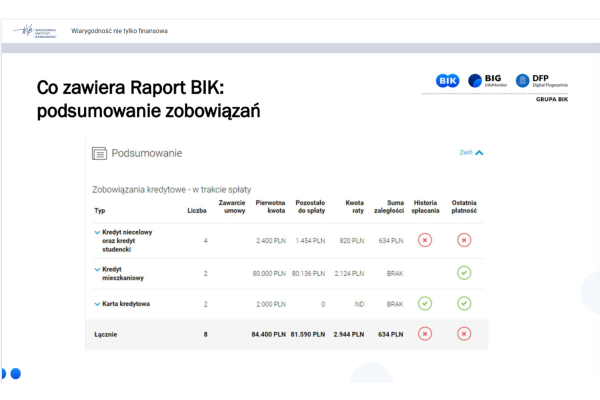Click the Podsumowanie document icon

pos(99,153)
